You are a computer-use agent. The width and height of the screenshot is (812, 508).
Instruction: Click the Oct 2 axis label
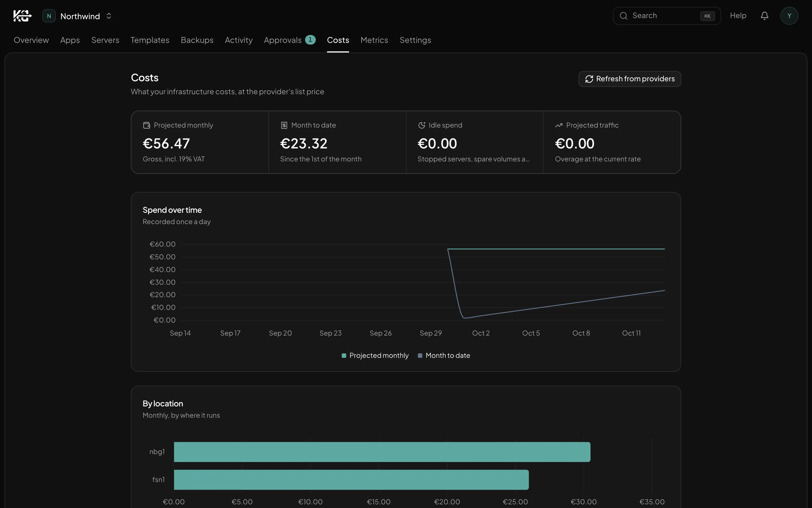481,333
